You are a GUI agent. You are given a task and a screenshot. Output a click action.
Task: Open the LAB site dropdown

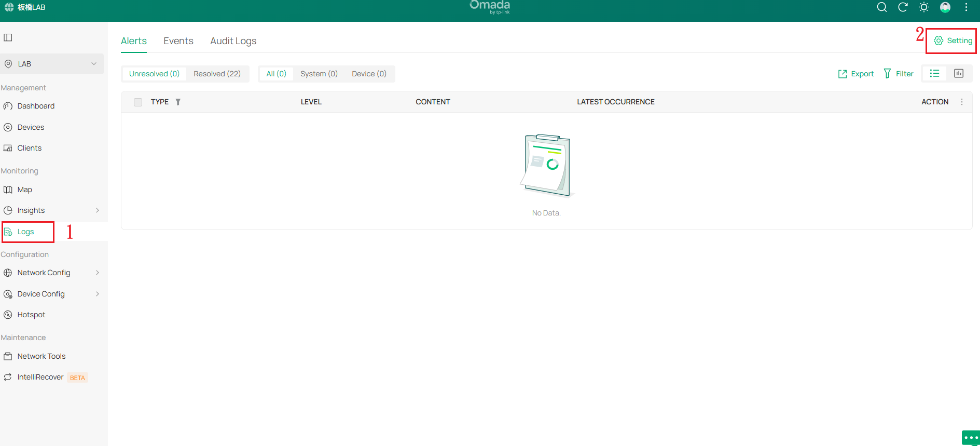(52, 64)
